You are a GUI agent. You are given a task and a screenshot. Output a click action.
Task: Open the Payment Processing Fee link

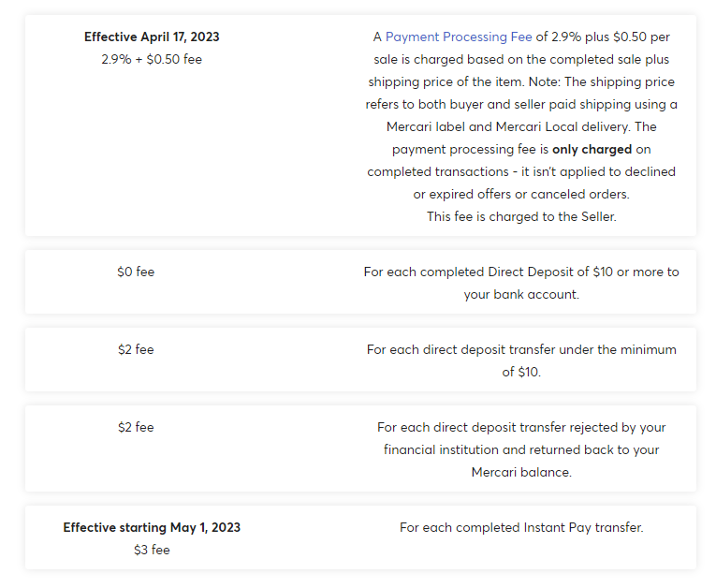point(459,37)
